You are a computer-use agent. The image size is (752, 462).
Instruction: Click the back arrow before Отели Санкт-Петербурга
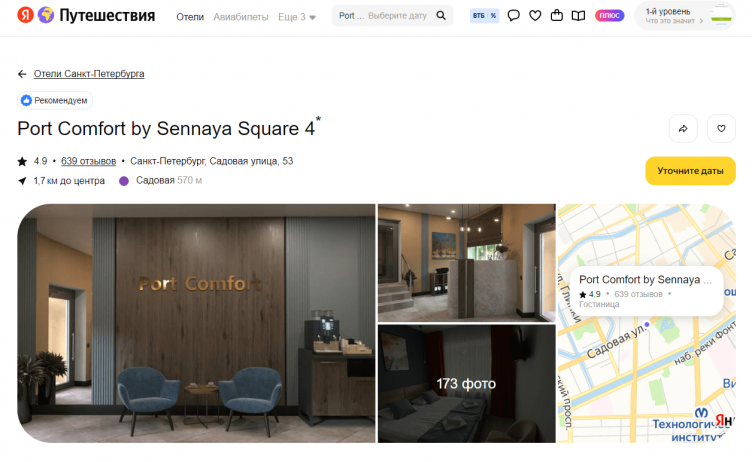[22, 74]
